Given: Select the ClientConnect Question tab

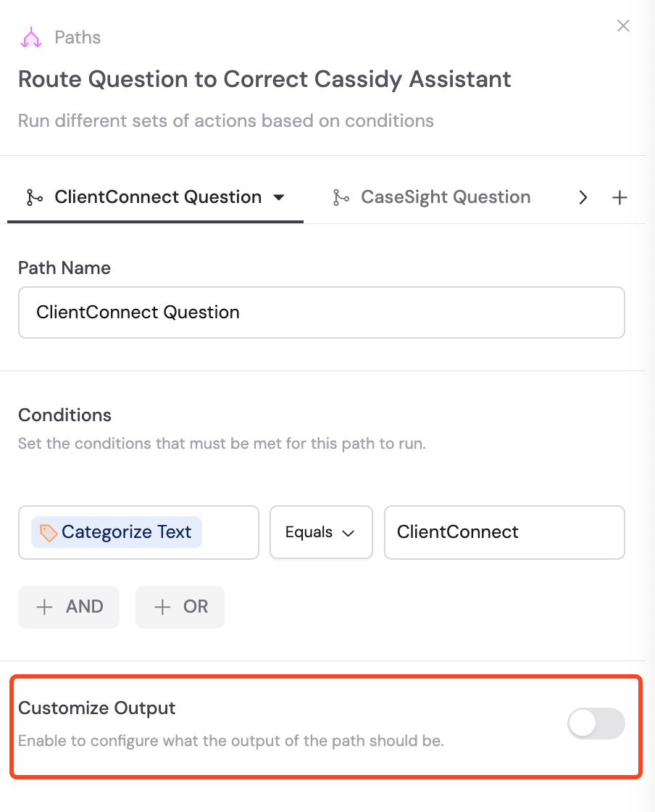Looking at the screenshot, I should click(158, 196).
